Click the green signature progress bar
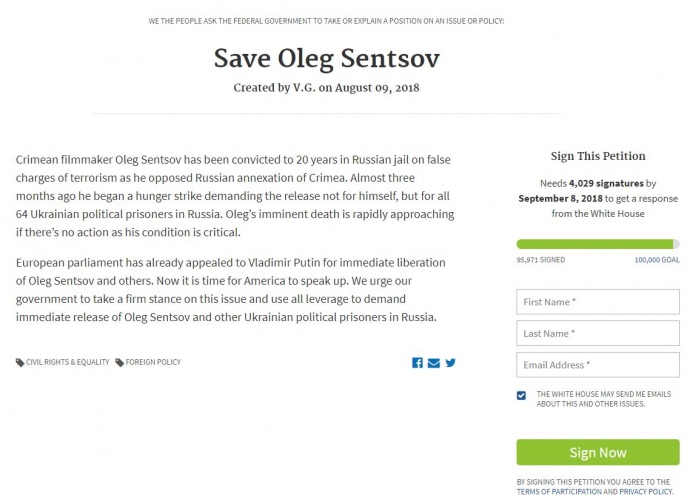Image resolution: width=690 pixels, height=501 pixels. pos(596,244)
